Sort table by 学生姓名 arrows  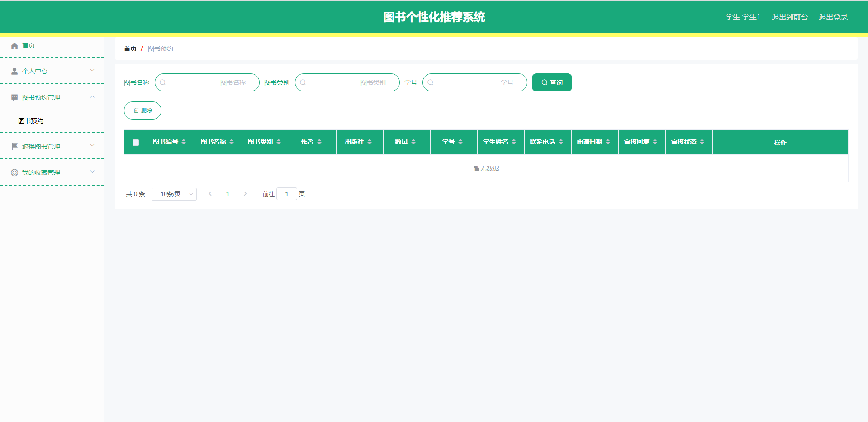click(514, 142)
